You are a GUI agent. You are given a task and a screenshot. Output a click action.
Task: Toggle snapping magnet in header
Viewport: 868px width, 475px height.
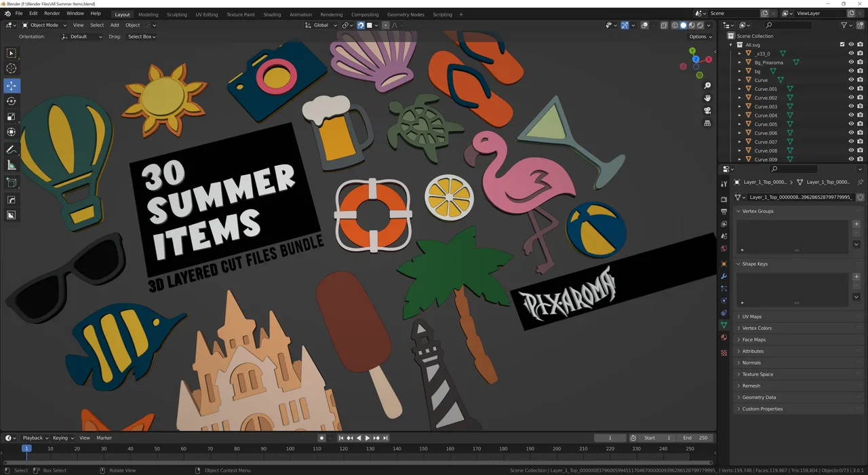click(x=361, y=25)
